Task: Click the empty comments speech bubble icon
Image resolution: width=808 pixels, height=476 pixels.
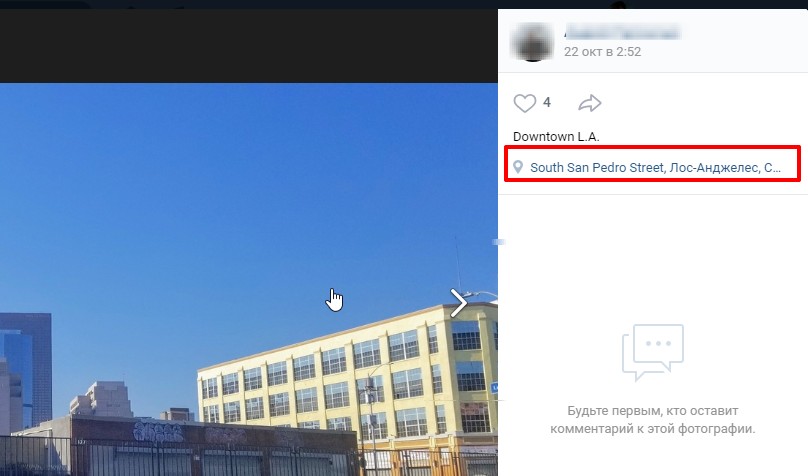Action: pyautogui.click(x=652, y=352)
